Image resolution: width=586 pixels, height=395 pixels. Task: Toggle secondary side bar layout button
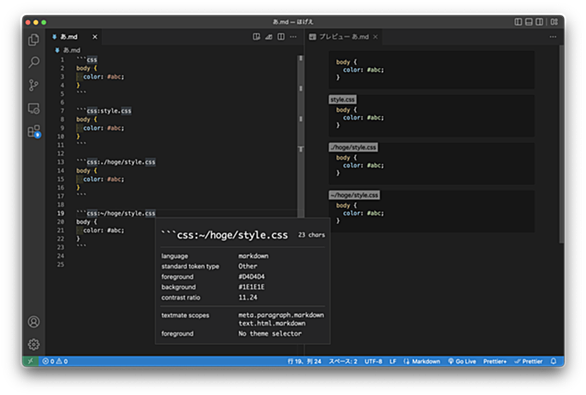coord(539,22)
